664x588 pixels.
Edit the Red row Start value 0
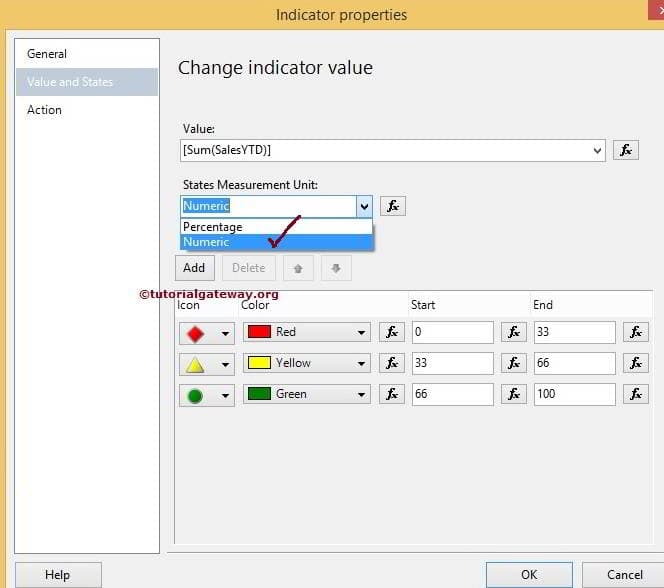pyautogui.click(x=452, y=332)
